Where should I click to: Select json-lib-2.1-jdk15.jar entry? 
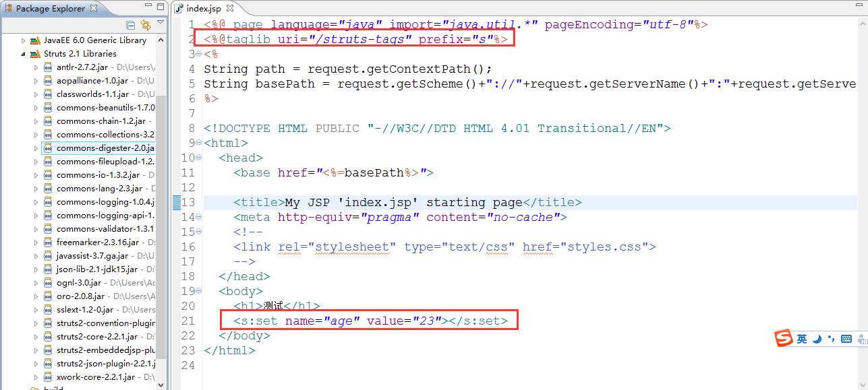tap(96, 269)
